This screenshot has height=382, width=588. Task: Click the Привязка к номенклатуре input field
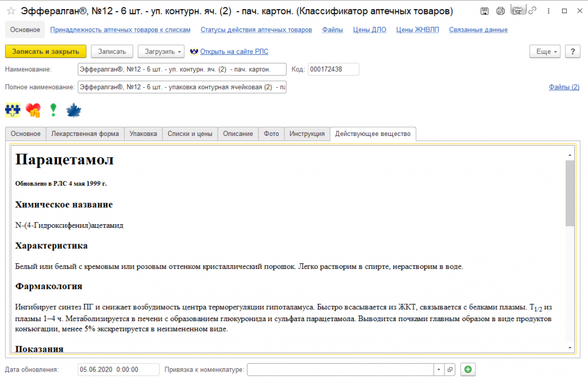pos(340,369)
